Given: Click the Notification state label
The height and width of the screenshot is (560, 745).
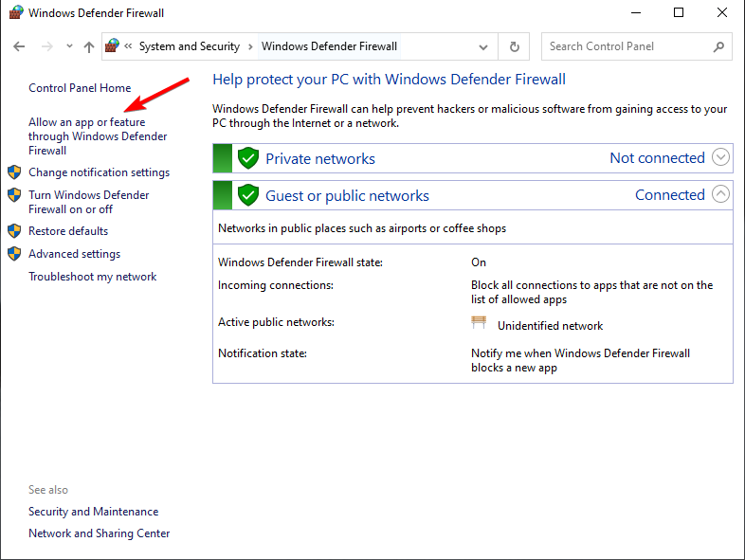Looking at the screenshot, I should tap(263, 353).
